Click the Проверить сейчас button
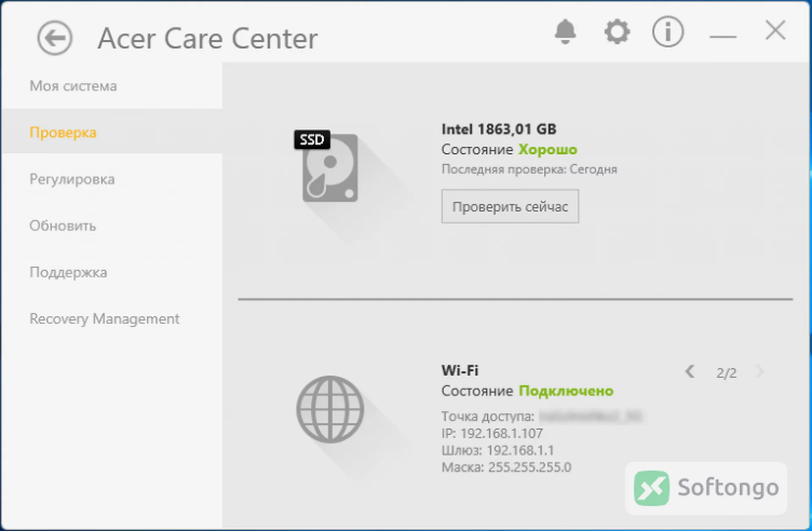The width and height of the screenshot is (812, 531). (510, 206)
